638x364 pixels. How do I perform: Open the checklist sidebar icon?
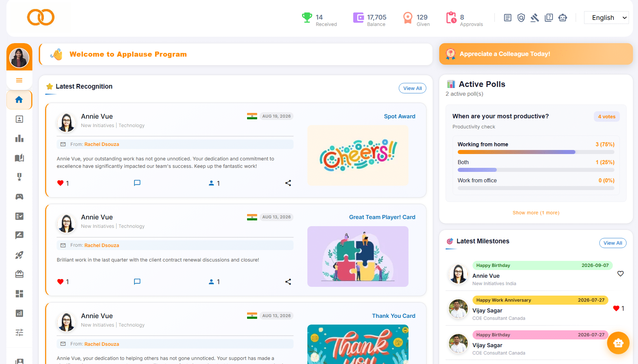[19, 216]
